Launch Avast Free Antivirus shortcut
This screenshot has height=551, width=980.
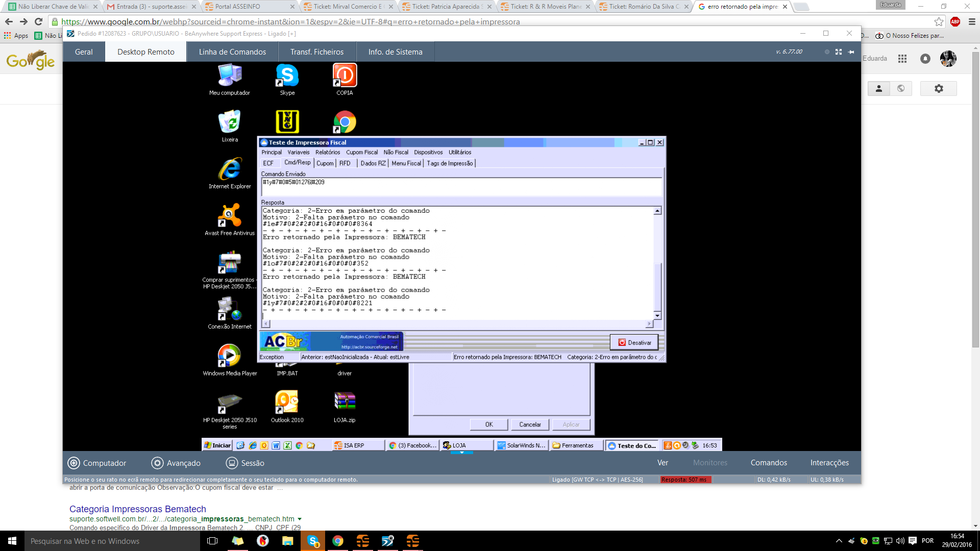(230, 220)
